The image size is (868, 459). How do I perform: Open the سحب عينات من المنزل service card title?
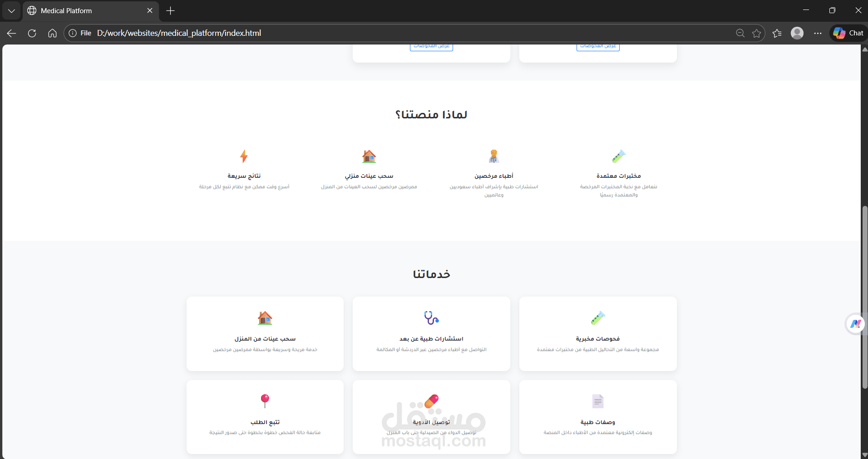click(x=265, y=339)
